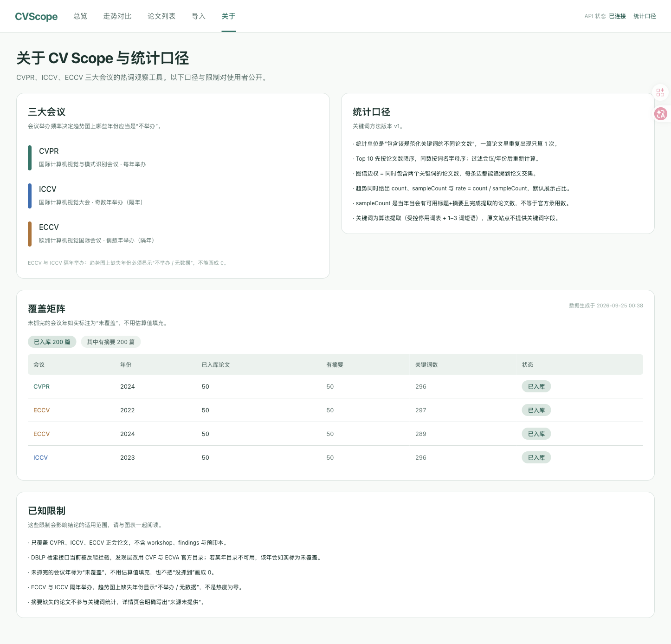Click the 状态 column header
Screen dimensions: 671x644
coord(528,365)
